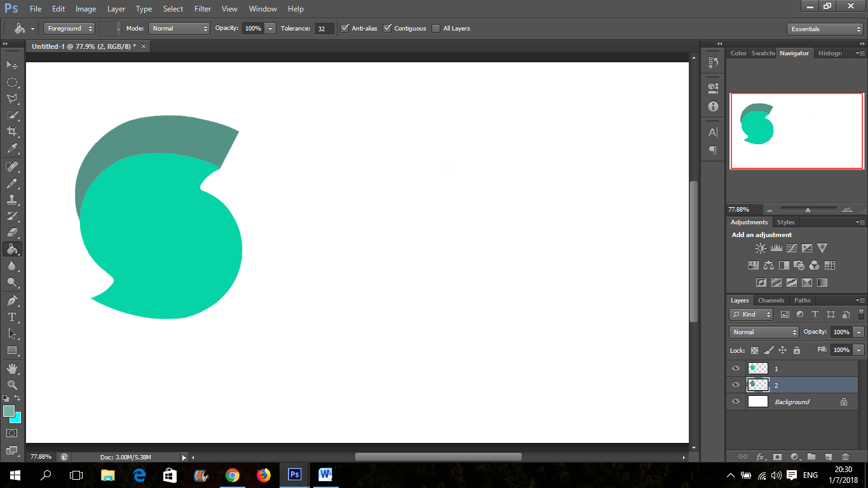The width and height of the screenshot is (868, 488).
Task: Select the Horizontal Type tool
Action: (x=12, y=316)
